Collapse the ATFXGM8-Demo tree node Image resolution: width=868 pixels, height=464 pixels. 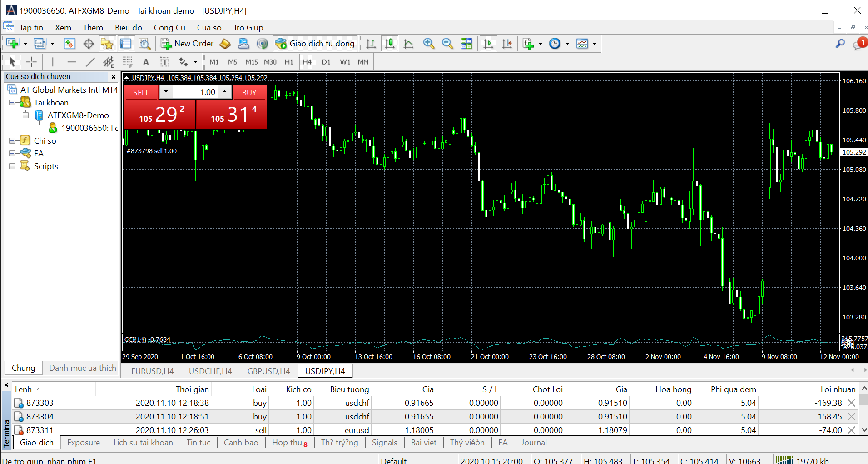tap(26, 115)
